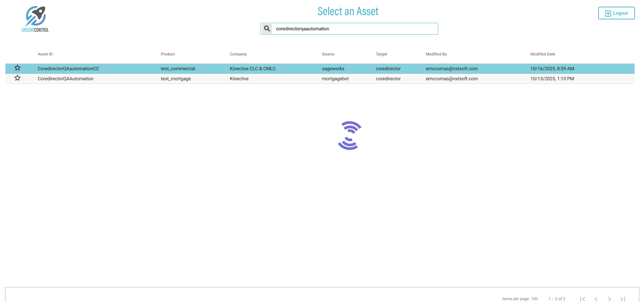Image resolution: width=644 pixels, height=302 pixels.
Task: Open items per page selector showing 100
Action: (x=534, y=299)
